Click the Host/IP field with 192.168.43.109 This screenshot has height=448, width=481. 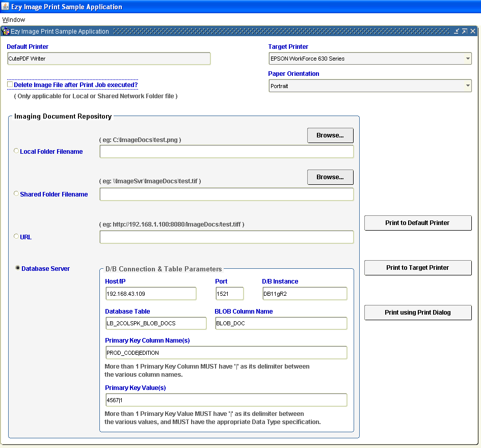(151, 294)
